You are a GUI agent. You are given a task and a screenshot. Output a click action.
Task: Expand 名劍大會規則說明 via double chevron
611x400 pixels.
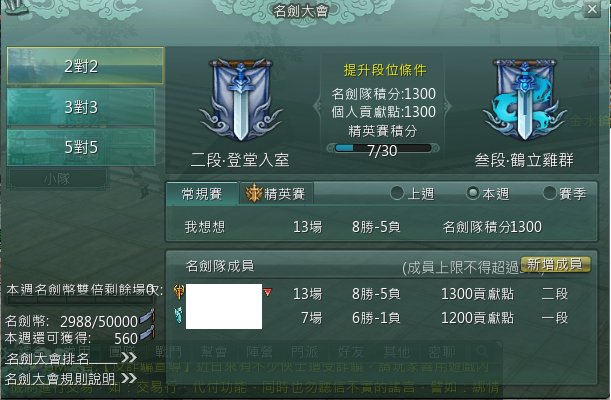click(129, 377)
